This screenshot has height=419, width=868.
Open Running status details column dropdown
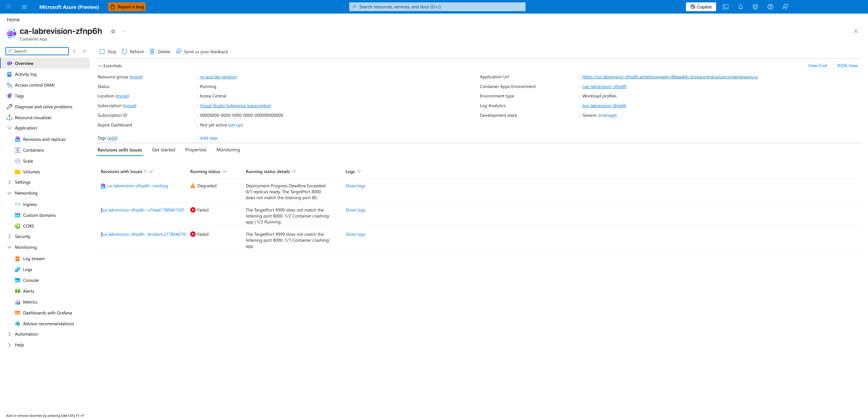coord(294,171)
